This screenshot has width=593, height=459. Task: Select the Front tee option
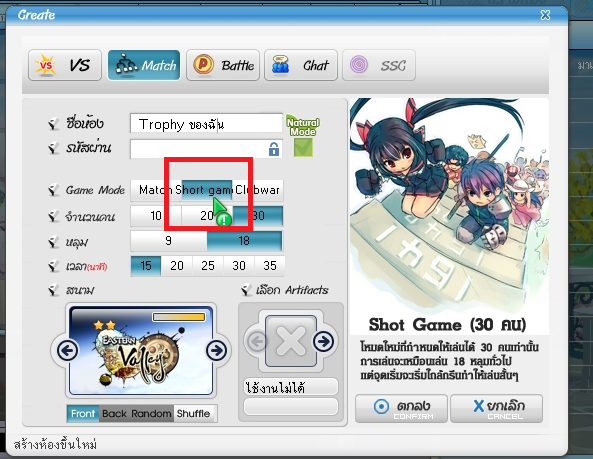click(83, 414)
